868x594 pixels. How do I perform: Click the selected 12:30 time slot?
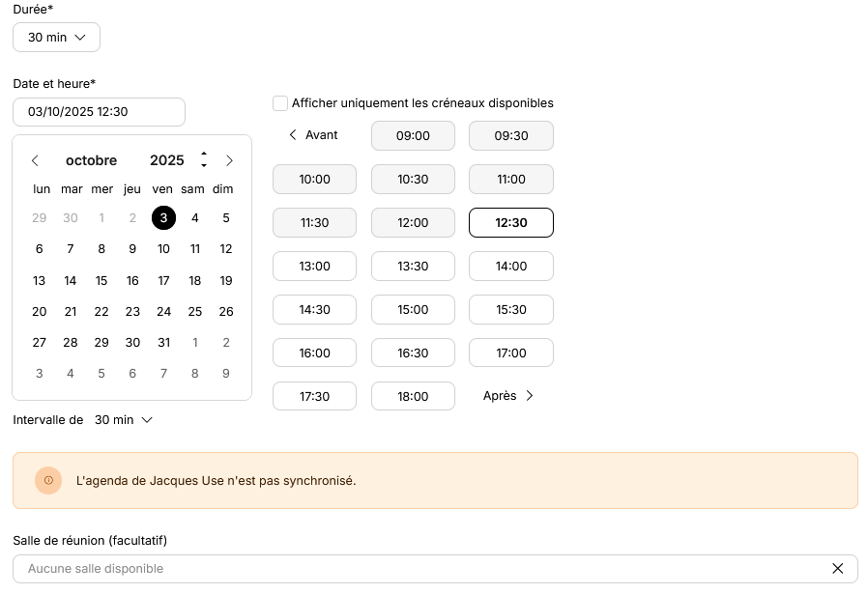(x=511, y=223)
